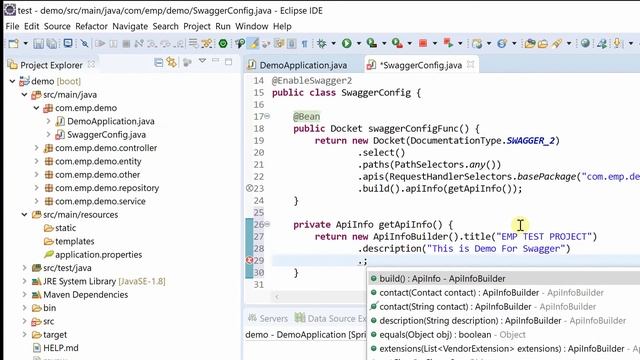Click the Search flashlight icon
This screenshot has height=360, width=640.
coord(557,43)
